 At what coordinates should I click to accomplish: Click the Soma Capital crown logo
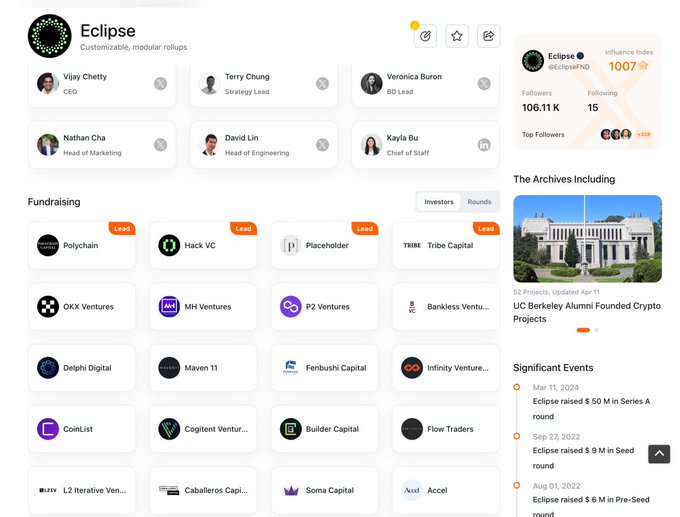291,491
